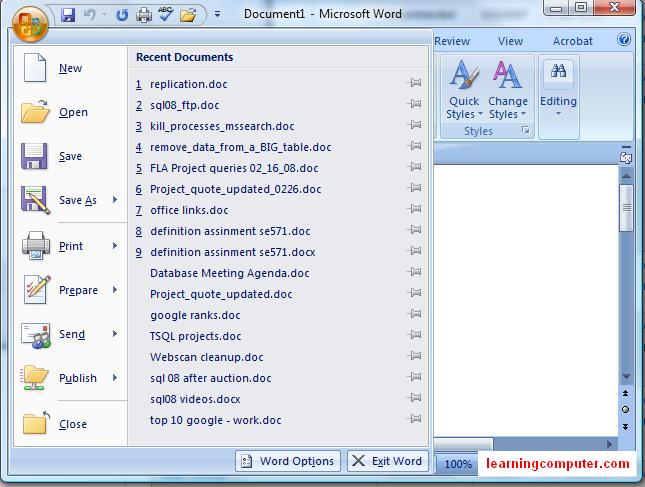The image size is (645, 487).
Task: Click the Publish network folder icon
Action: click(35, 378)
